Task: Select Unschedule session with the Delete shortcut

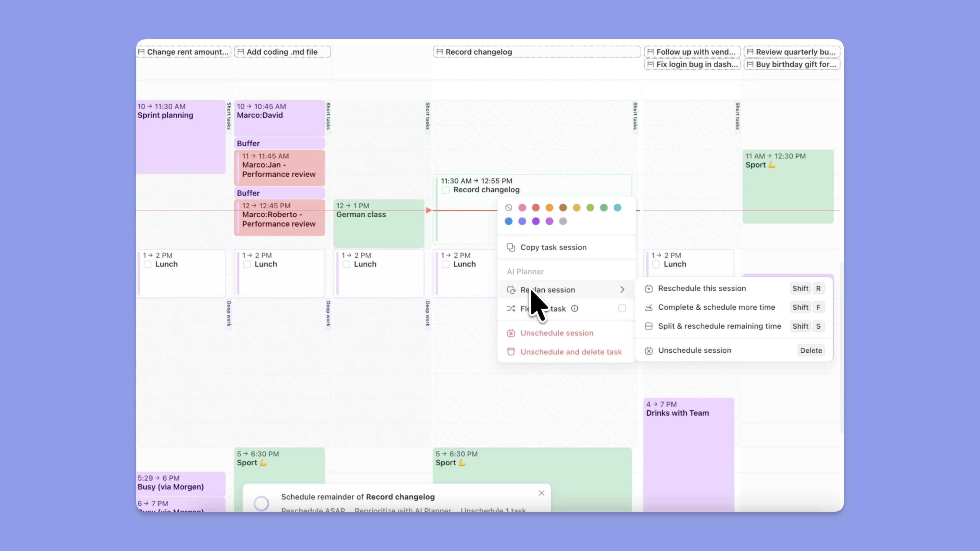Action: pyautogui.click(x=694, y=351)
